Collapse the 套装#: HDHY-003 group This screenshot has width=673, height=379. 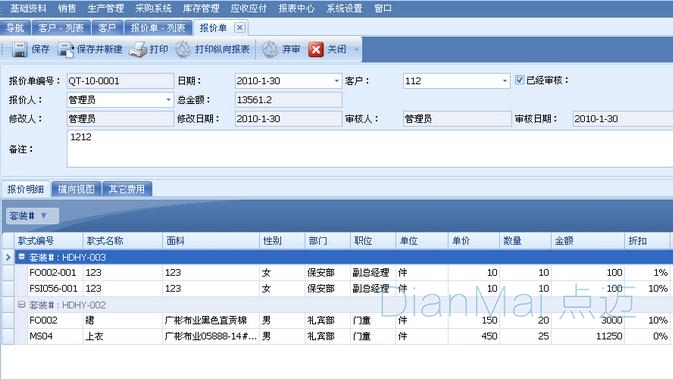tap(21, 257)
